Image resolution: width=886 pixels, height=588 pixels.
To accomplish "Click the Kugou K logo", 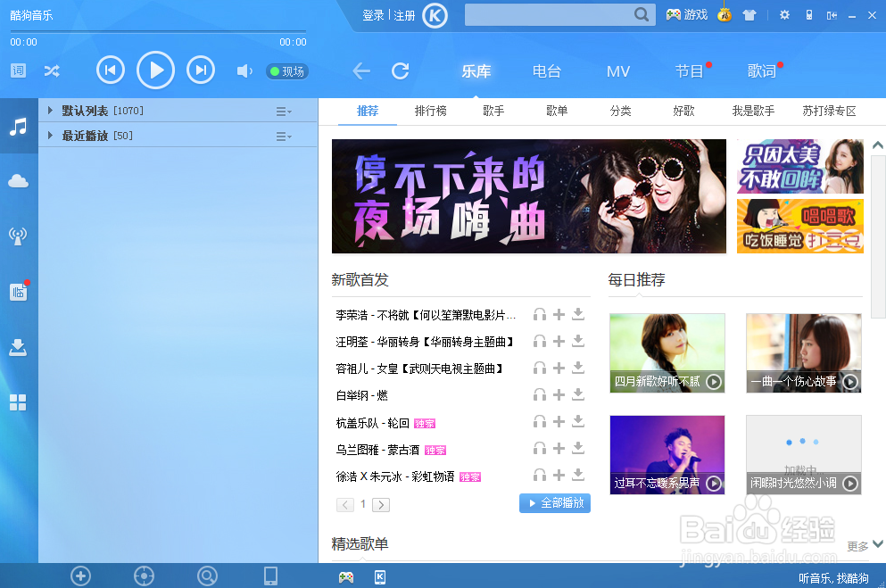I will pyautogui.click(x=435, y=15).
